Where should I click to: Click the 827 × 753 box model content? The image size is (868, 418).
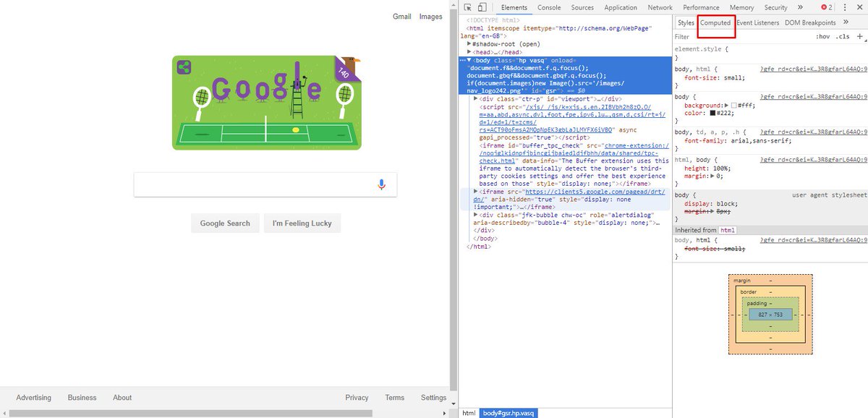point(770,315)
